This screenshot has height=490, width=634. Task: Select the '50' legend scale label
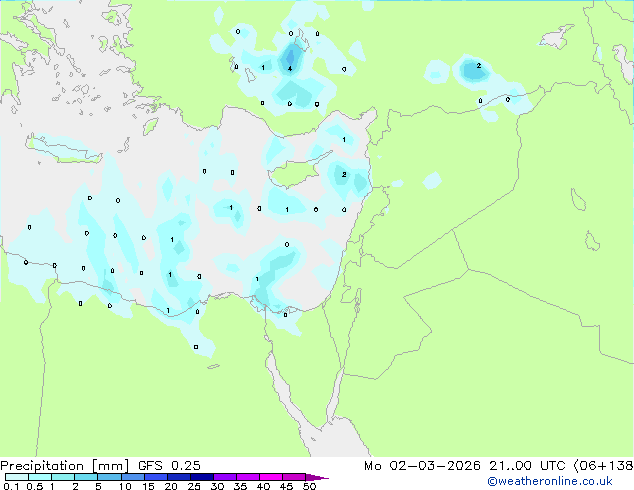click(309, 486)
